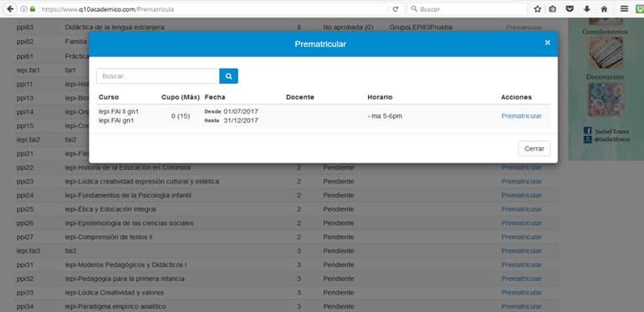Click Prematricular link for Epistemología de las ciencias sociales

(522, 223)
